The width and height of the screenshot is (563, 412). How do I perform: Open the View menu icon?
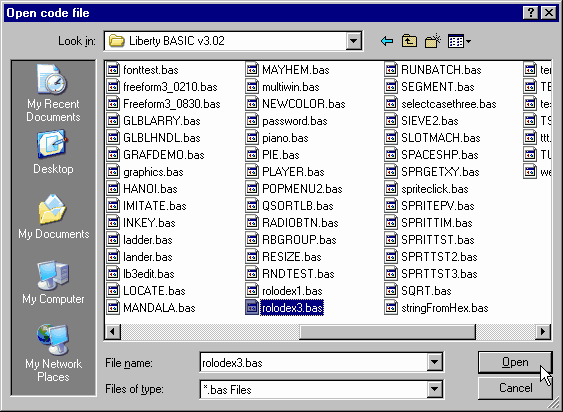click(459, 41)
